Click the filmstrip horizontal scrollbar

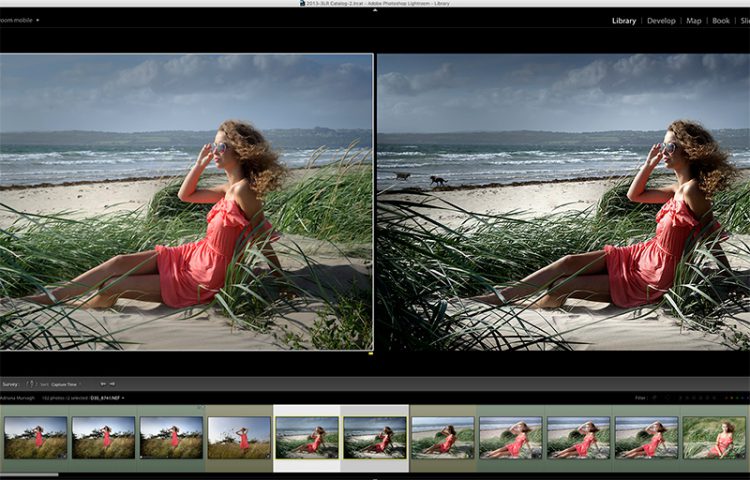pyautogui.click(x=29, y=474)
